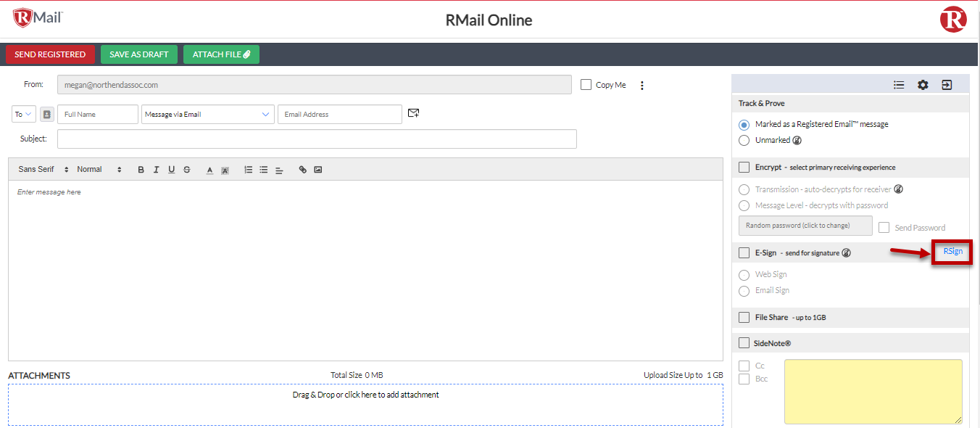Open RSign via the highlighted link
Viewport: 980px width, 428px height.
point(952,252)
